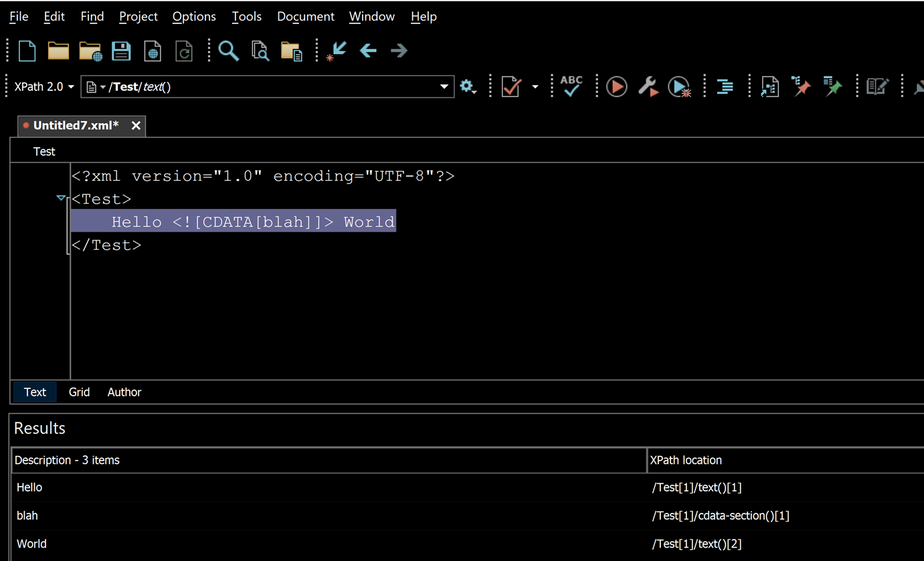Click the New document icon
The width and height of the screenshot is (924, 561).
27,51
